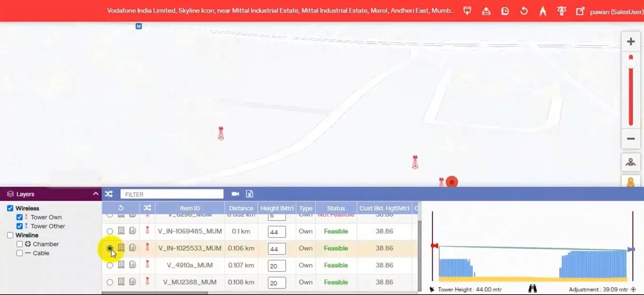Sort by Item ID column header
644x295 pixels.
(x=190, y=208)
